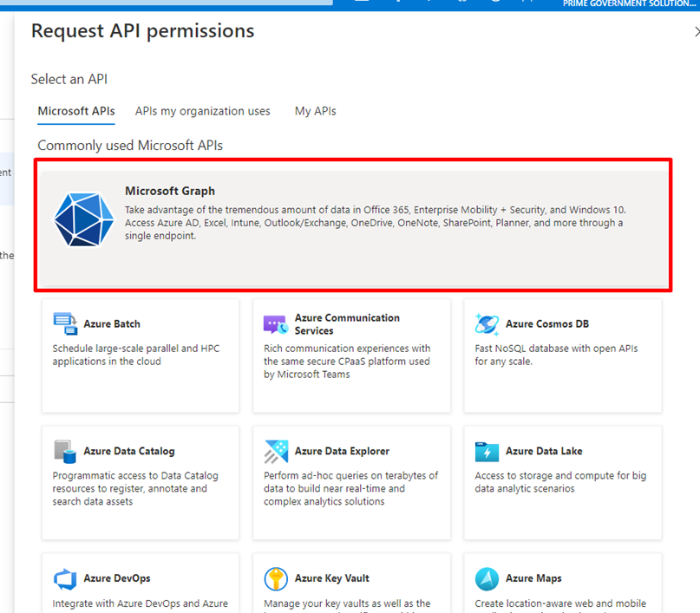The height and width of the screenshot is (613, 700).
Task: Click 'Fast NoSQL database with open APIs' text
Action: (x=556, y=349)
